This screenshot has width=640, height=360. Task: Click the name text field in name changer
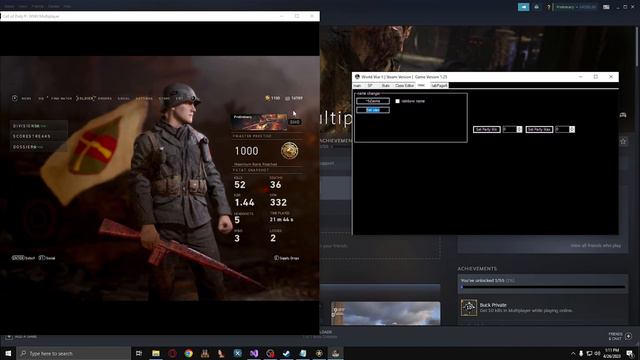(x=373, y=101)
